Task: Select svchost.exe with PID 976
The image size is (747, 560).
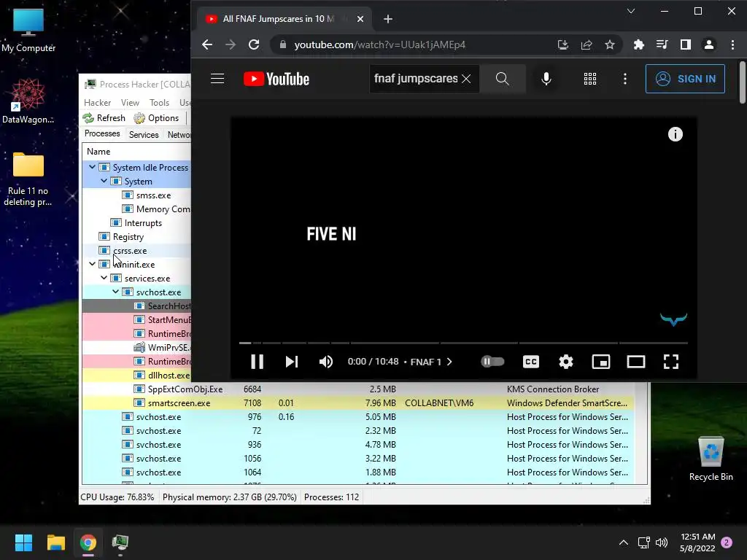Action: click(x=357, y=417)
